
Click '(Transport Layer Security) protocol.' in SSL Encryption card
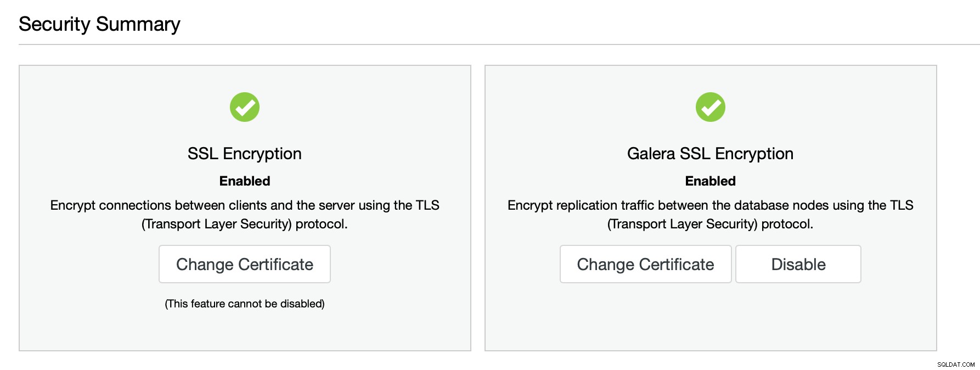(245, 224)
